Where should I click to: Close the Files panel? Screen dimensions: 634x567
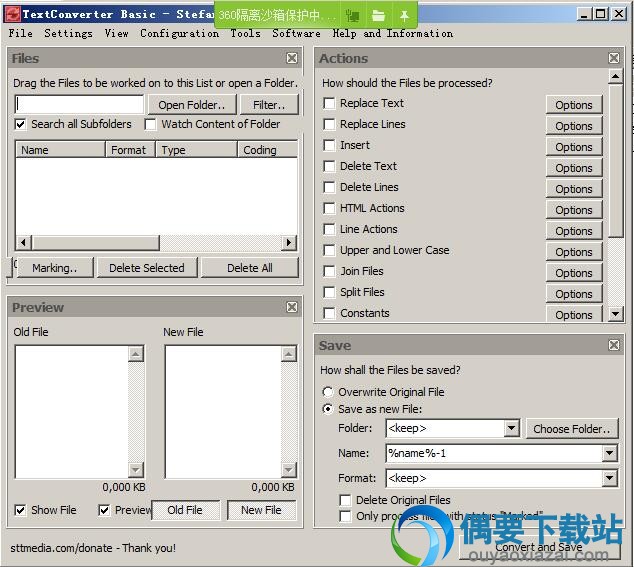tap(292, 58)
